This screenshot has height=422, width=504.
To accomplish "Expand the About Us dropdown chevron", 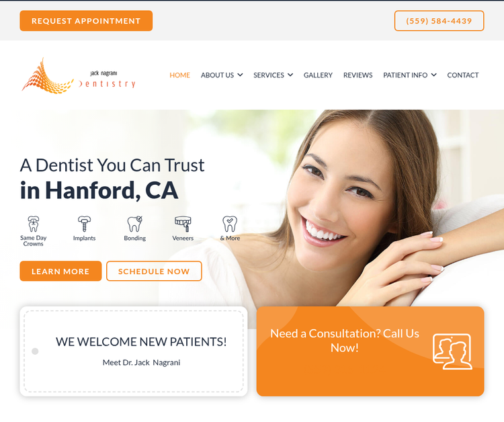I will (x=240, y=75).
